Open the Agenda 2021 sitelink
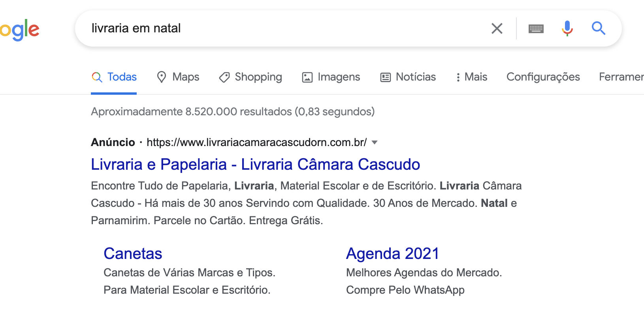Image resolution: width=644 pixels, height=315 pixels. pyautogui.click(x=393, y=253)
